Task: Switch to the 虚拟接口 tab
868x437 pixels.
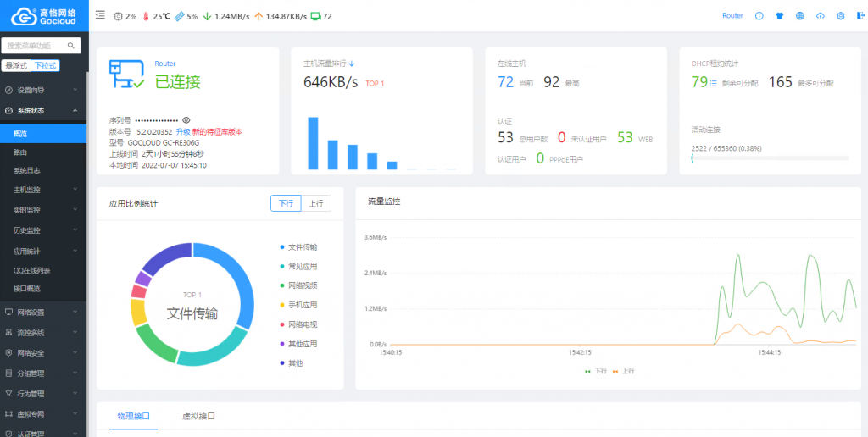Action: click(198, 417)
